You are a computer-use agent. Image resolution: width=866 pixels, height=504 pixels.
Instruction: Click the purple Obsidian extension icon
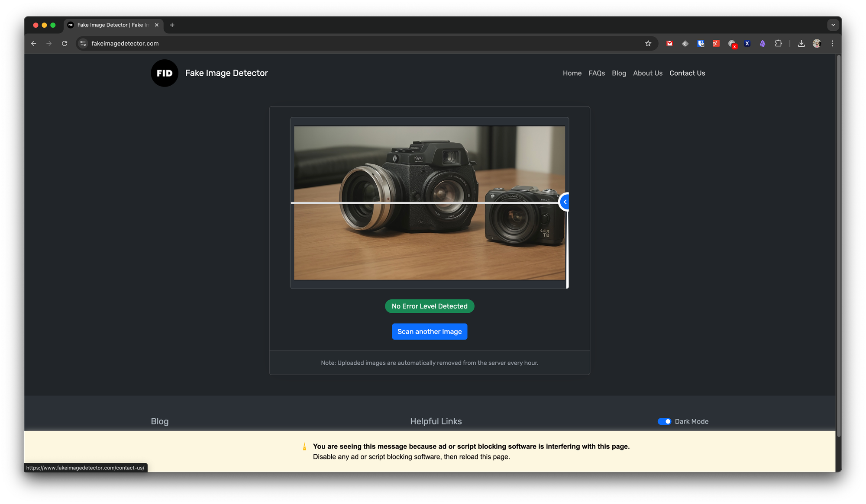[x=763, y=43]
